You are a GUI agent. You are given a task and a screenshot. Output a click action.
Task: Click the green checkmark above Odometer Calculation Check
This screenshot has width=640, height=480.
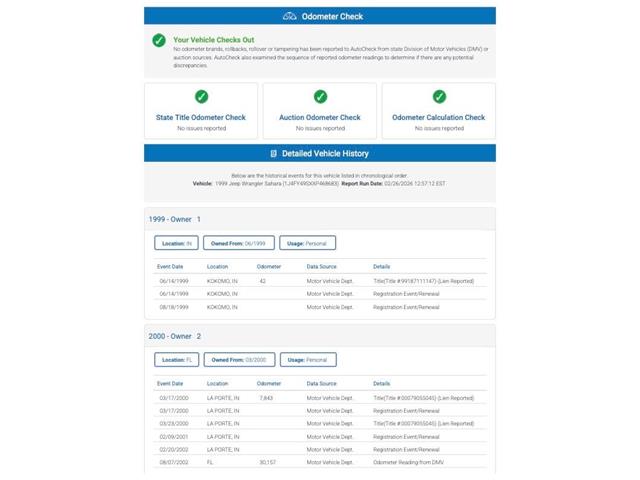[x=439, y=97]
